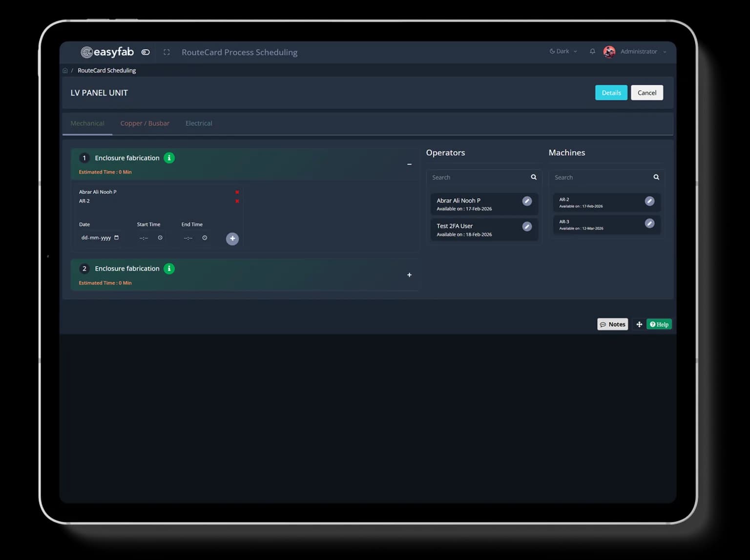Remove operator Abrar Ali Nooh P from step
This screenshot has height=560, width=750.
pyautogui.click(x=237, y=192)
